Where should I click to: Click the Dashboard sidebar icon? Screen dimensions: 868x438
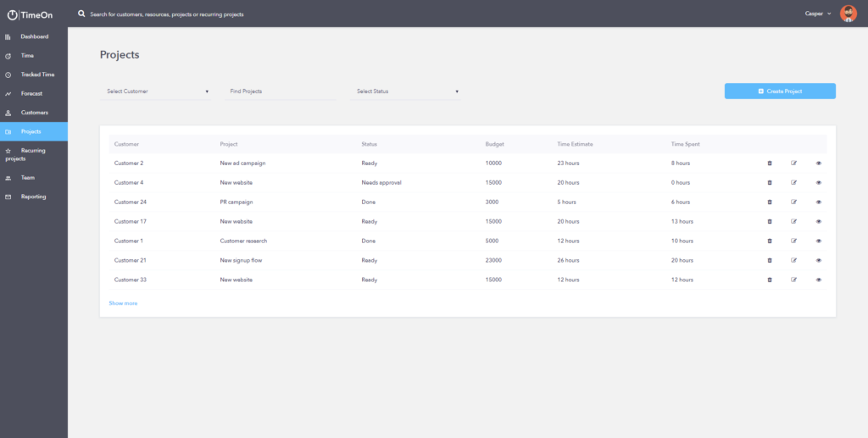(8, 37)
